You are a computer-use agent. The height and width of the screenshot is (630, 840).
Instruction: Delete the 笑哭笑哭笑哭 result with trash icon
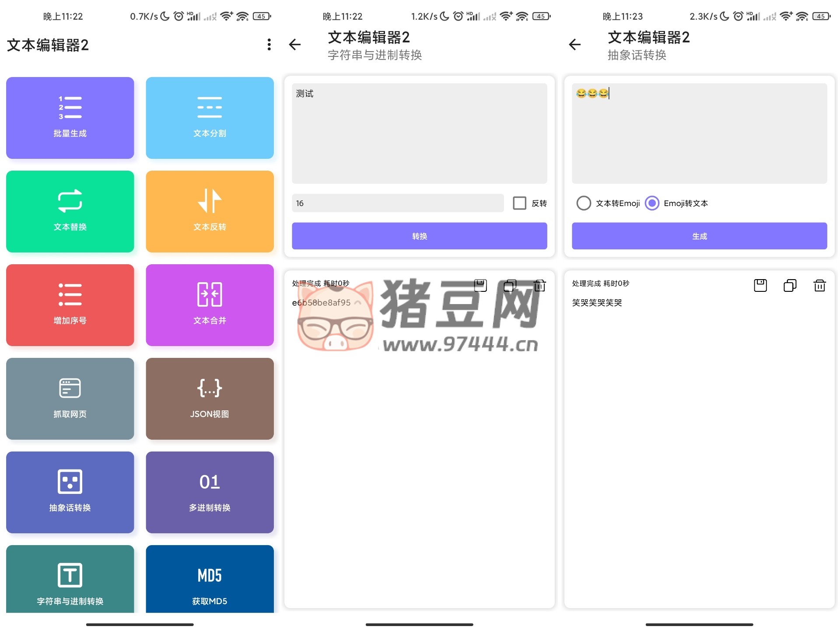(819, 286)
